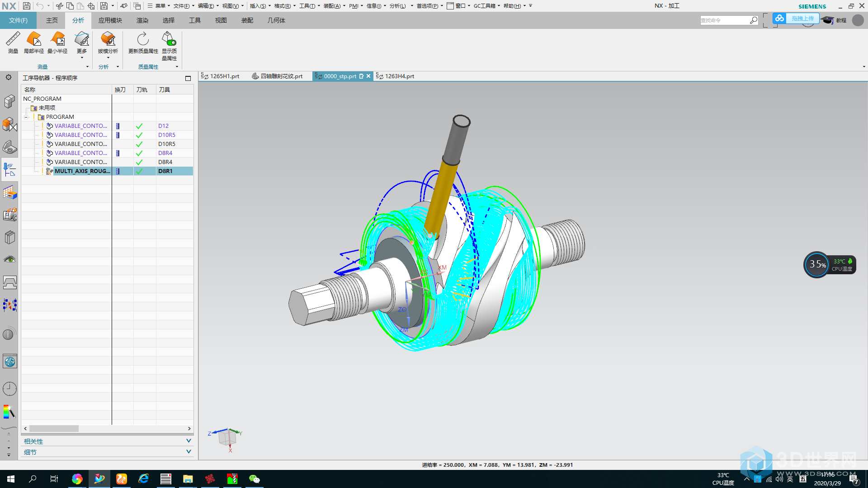Click the navigator settings gear icon
Screen dimensions: 868x488
click(9, 77)
